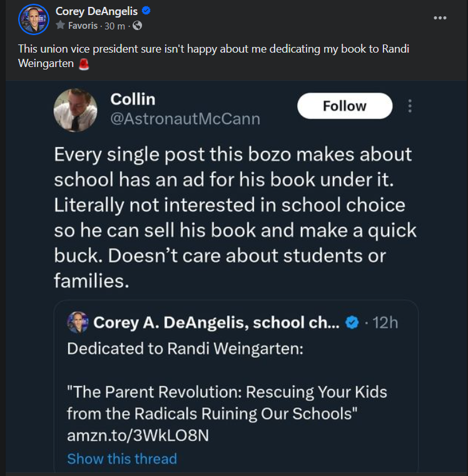Open Corey DeAngelis profile picture
The image size is (468, 476).
pyautogui.click(x=34, y=19)
